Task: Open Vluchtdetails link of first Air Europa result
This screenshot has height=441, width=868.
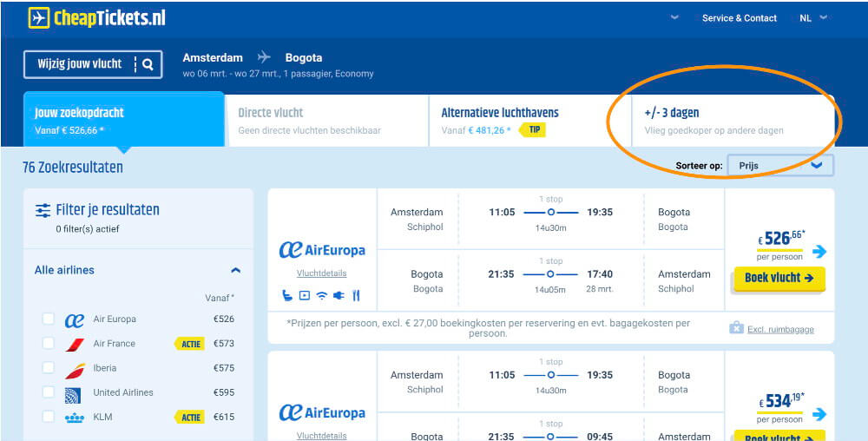Action: [x=322, y=273]
